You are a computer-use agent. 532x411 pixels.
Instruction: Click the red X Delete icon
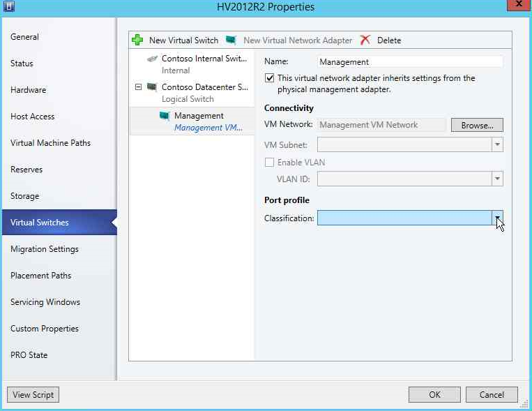[x=365, y=40]
